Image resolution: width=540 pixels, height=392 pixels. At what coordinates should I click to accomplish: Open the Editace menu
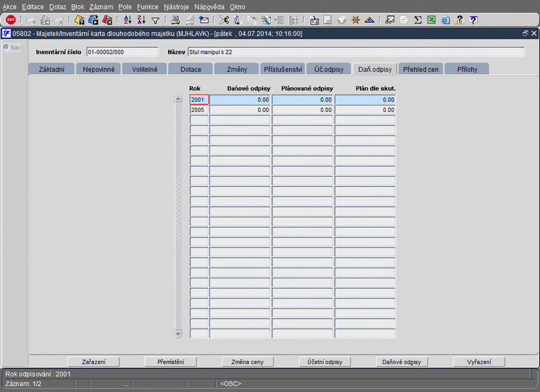[x=32, y=7]
